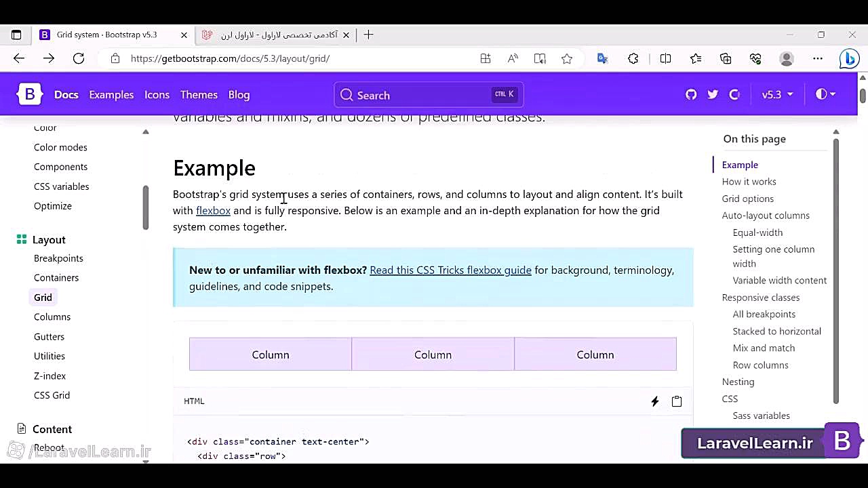
Task: Open the apps grid icon in address bar
Action: (486, 59)
